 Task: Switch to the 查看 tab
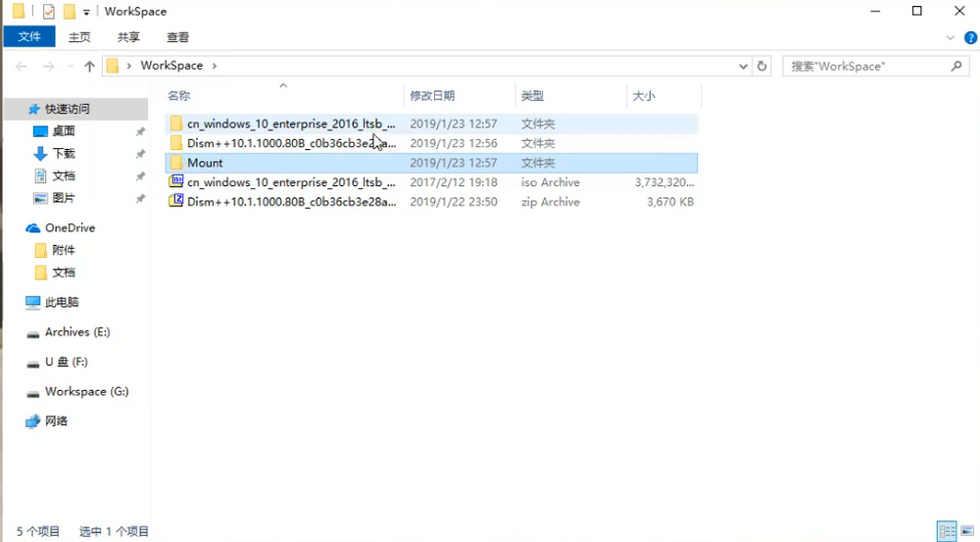[x=177, y=37]
